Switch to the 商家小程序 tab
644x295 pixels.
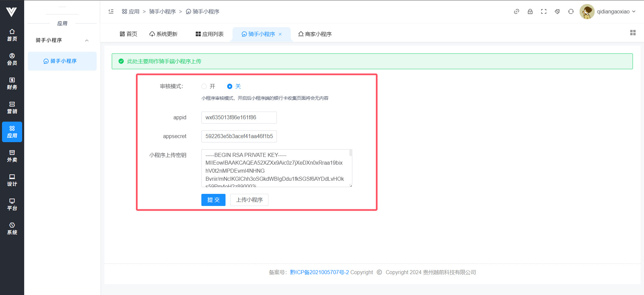pyautogui.click(x=315, y=34)
